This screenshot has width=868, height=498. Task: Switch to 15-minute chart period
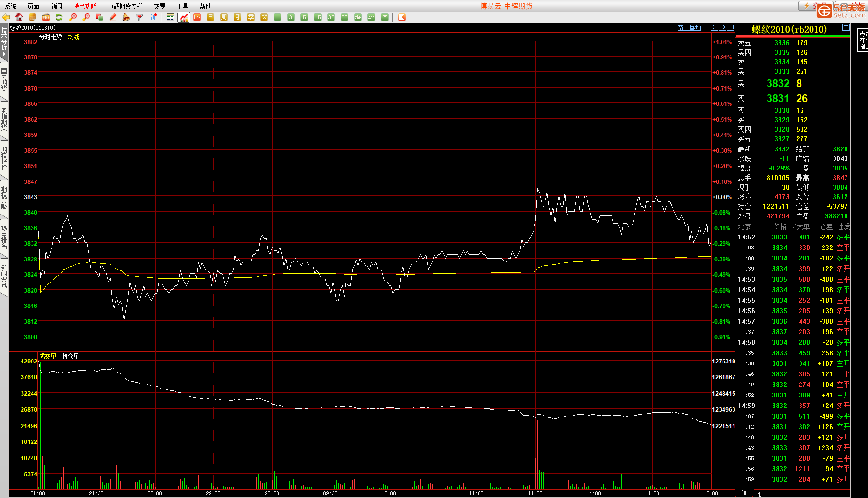[x=318, y=17]
